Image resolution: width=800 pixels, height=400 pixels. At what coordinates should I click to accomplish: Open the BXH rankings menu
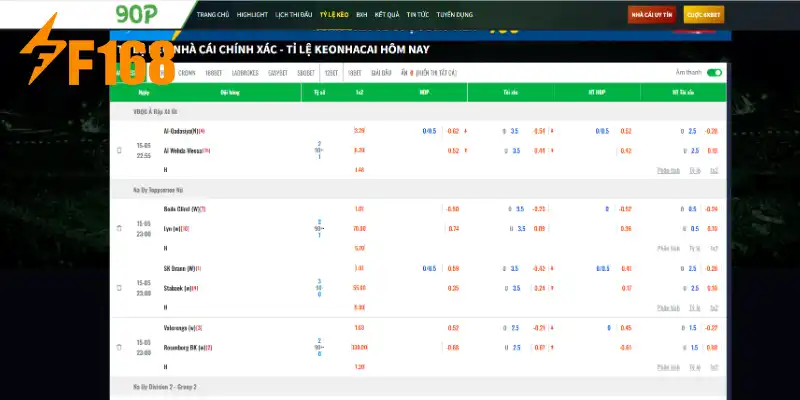(362, 15)
